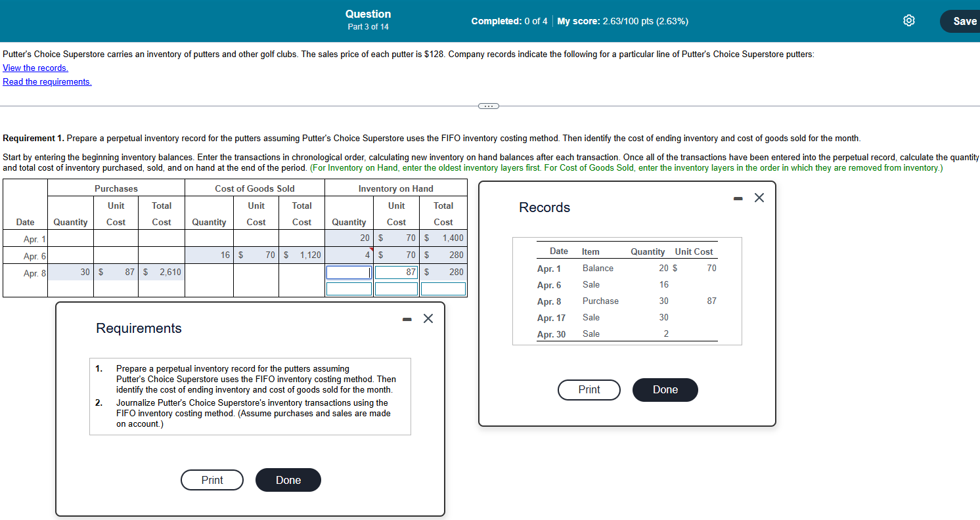Select Apr. 1 inventory total cost 1,400
Viewport: 980px width, 520px height.
coord(443,238)
